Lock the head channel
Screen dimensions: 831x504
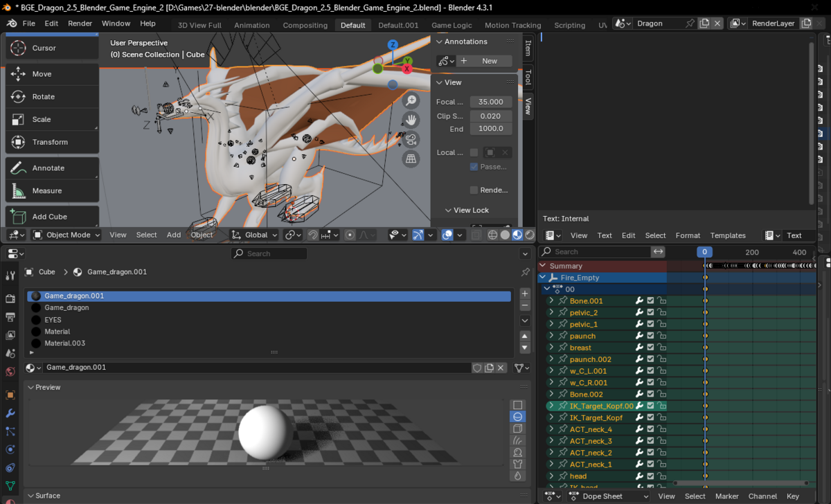pos(662,476)
